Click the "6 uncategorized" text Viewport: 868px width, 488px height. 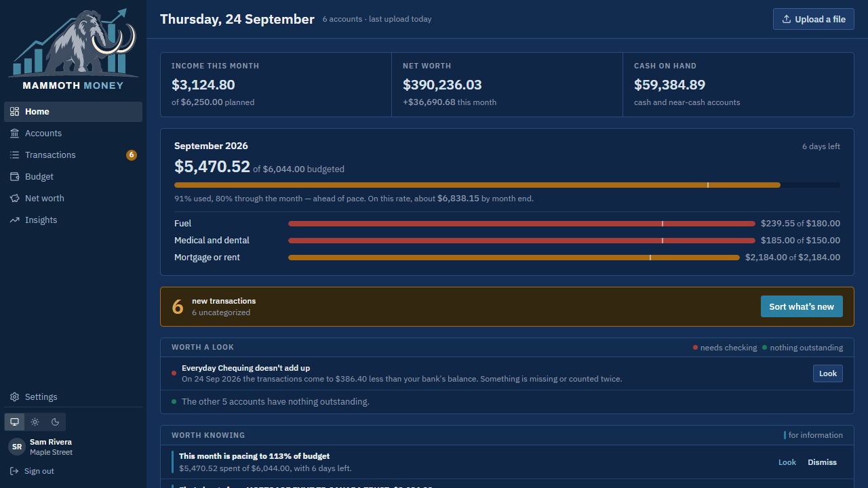(x=221, y=312)
